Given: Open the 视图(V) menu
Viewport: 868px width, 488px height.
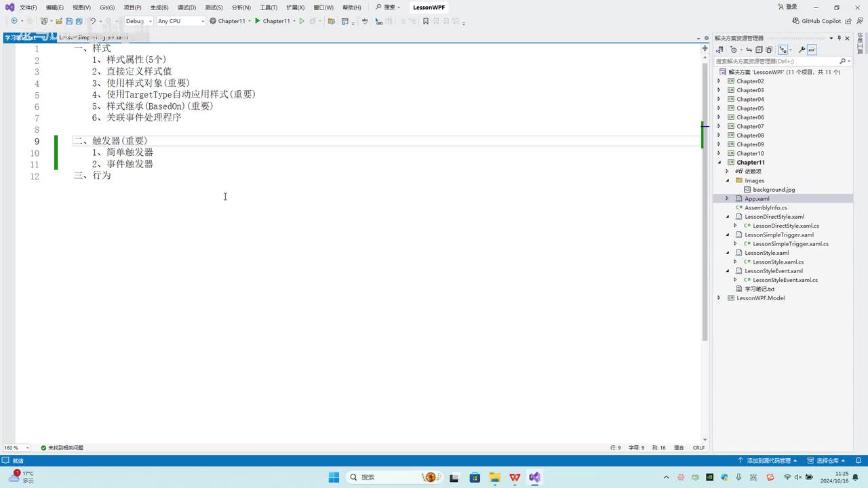Looking at the screenshot, I should pyautogui.click(x=81, y=7).
